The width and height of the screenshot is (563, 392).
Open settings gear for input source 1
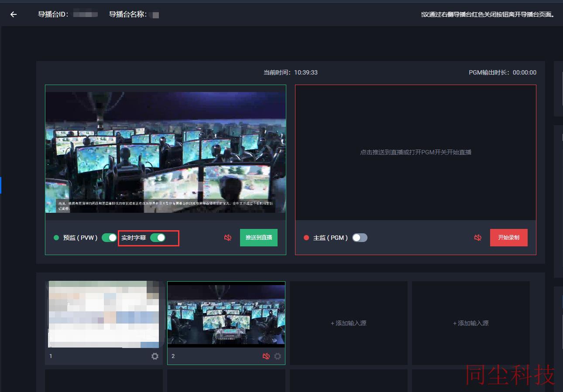[x=155, y=356]
